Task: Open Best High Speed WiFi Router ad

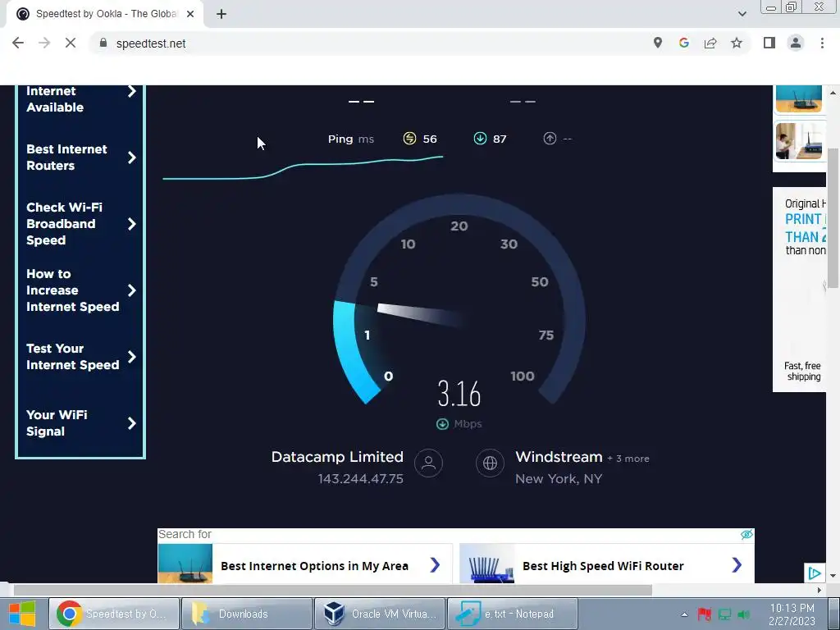Action: click(606, 564)
